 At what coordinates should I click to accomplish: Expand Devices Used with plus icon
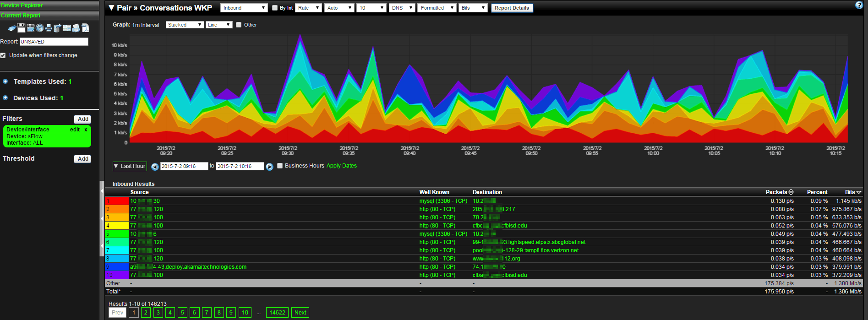5,98
